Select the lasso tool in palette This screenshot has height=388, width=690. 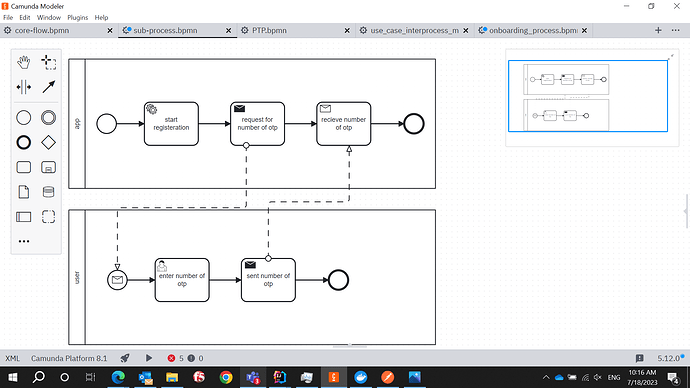tap(48, 62)
